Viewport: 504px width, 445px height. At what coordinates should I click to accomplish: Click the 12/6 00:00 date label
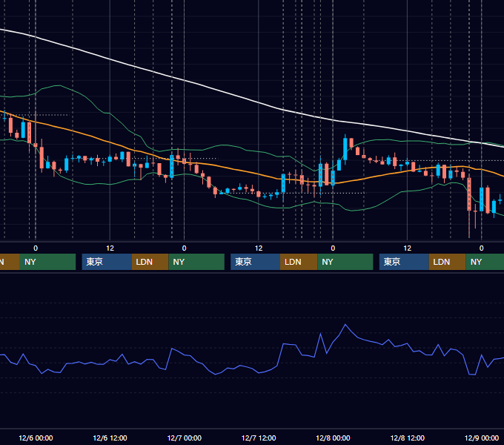[x=36, y=438]
